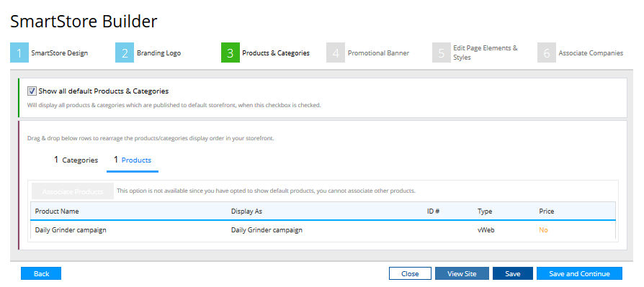The image size is (644, 287).
Task: Click the Product Name column header
Action: pyautogui.click(x=57, y=211)
